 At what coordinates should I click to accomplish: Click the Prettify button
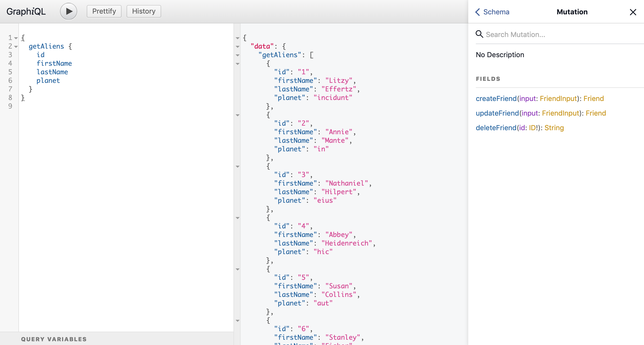104,11
